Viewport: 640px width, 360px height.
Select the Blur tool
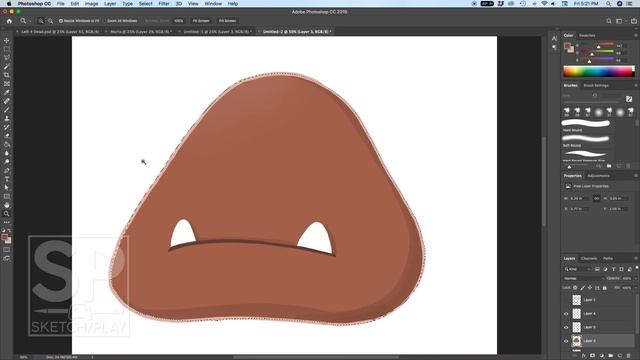coord(7,153)
